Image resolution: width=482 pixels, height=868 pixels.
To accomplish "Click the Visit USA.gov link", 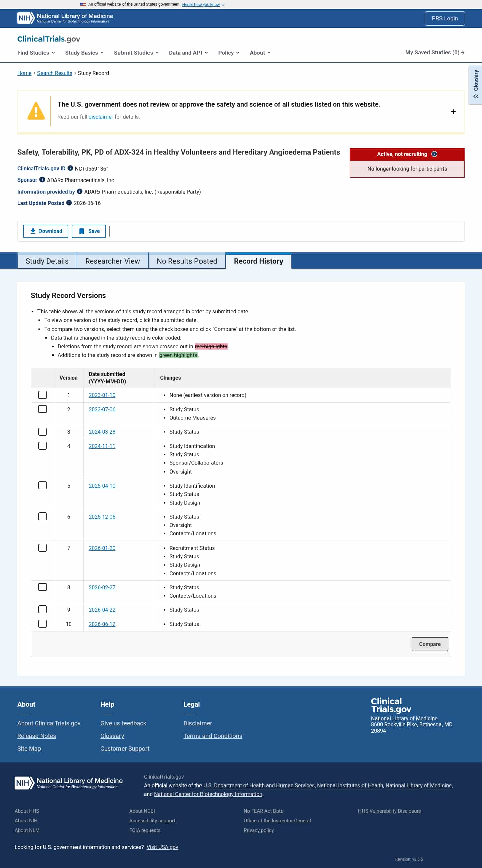I will pos(162,847).
